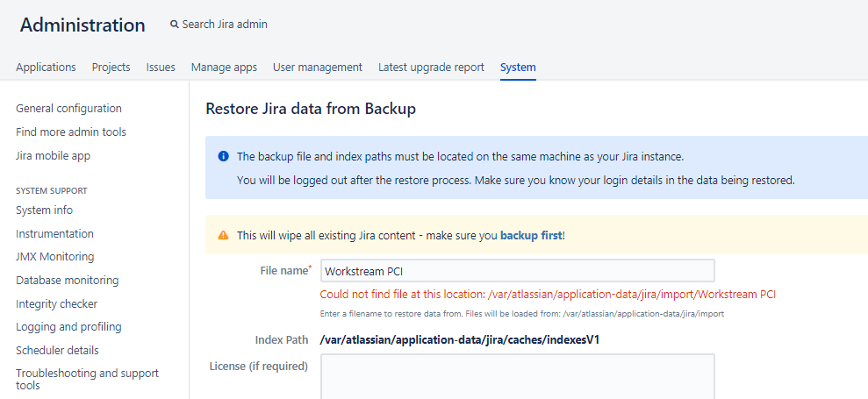Open JMX Monitoring

pos(54,257)
